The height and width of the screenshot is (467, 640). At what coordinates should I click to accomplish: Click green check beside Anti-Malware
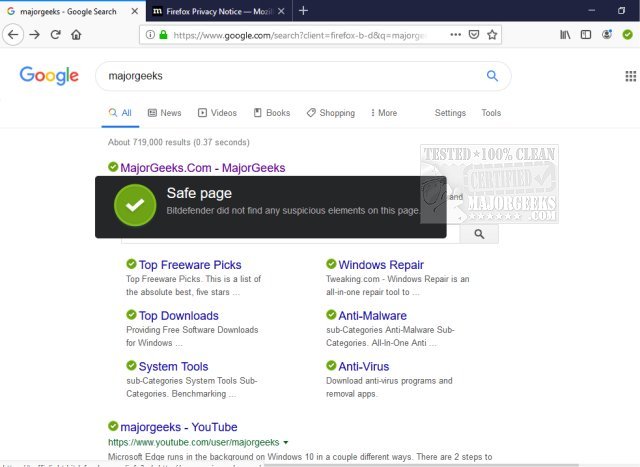point(331,314)
